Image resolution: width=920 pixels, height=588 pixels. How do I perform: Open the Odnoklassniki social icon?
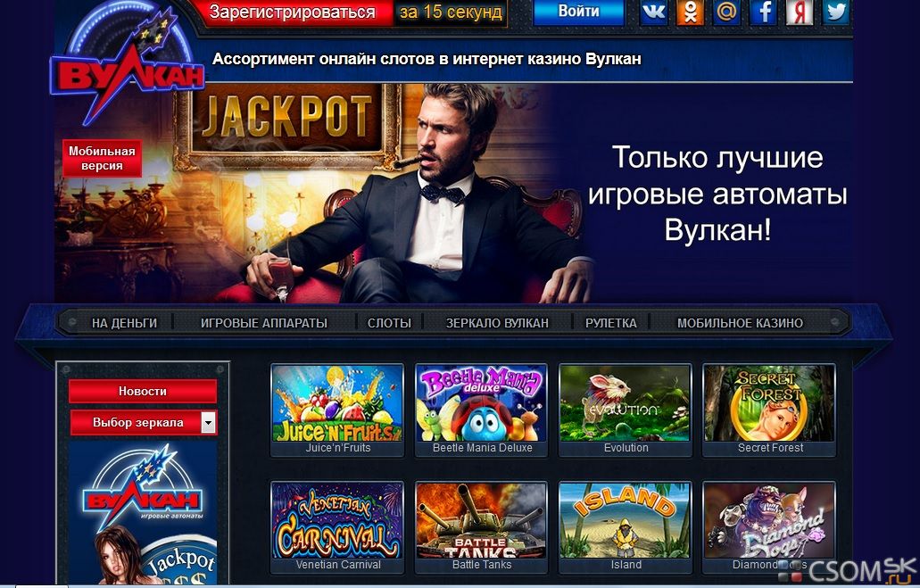690,12
